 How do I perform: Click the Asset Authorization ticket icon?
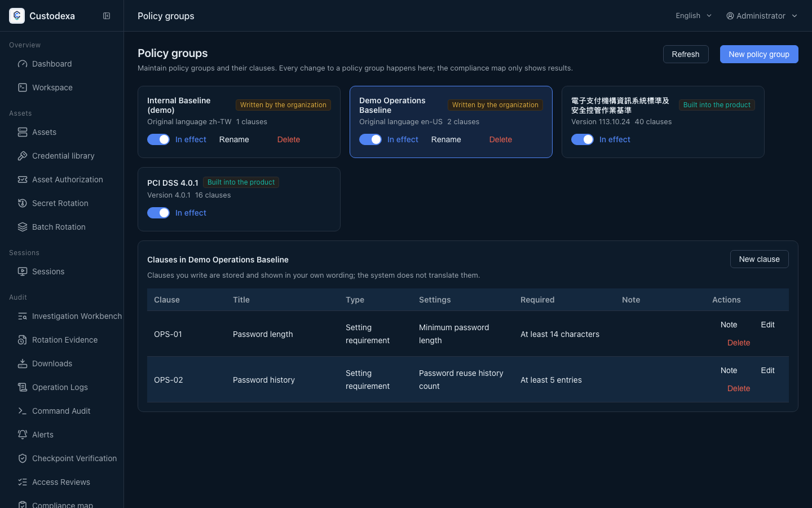tap(23, 179)
